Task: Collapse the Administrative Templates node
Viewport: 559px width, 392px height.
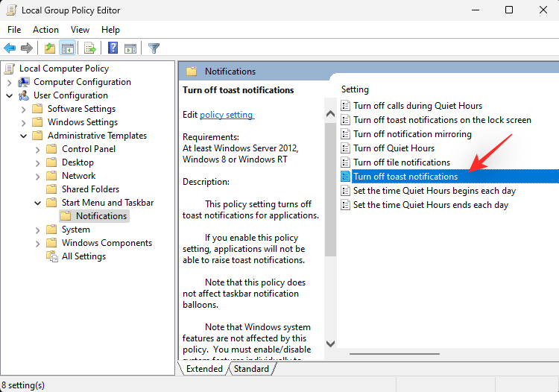Action: 23,136
